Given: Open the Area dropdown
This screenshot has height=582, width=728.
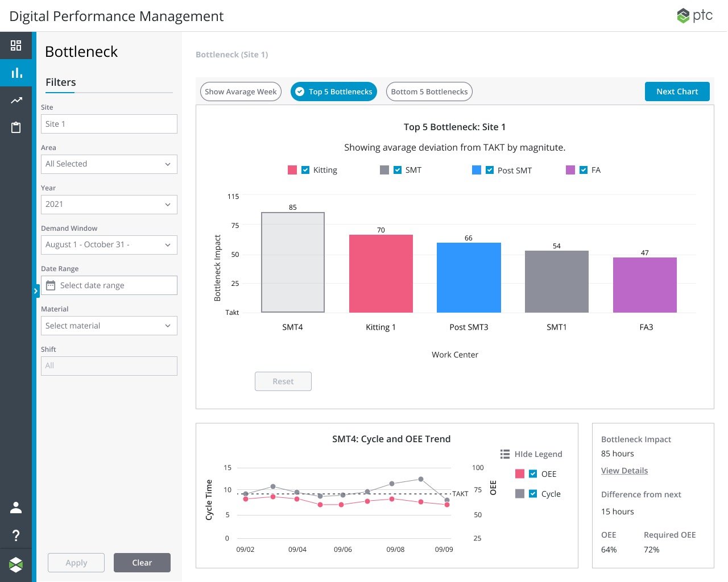Looking at the screenshot, I should click(109, 164).
